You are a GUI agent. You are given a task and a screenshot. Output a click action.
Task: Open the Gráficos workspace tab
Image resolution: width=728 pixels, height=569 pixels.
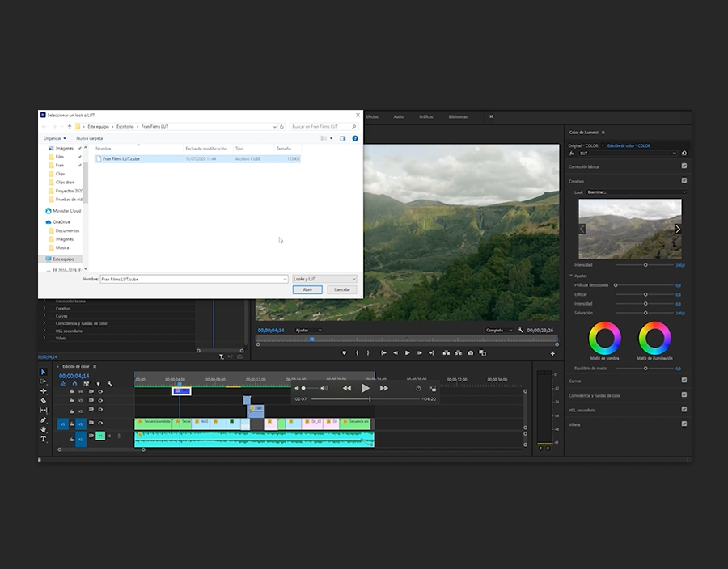tap(425, 116)
